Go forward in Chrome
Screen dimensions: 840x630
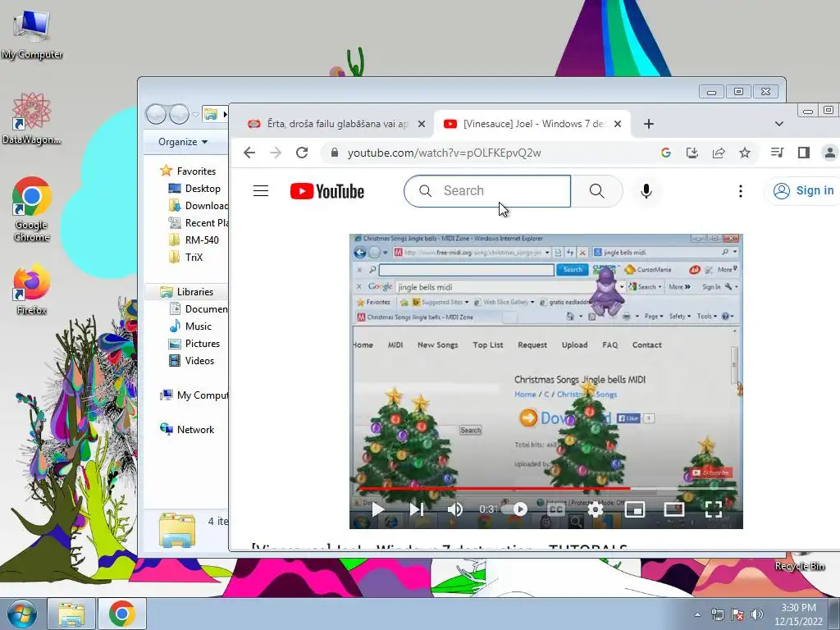click(x=276, y=153)
